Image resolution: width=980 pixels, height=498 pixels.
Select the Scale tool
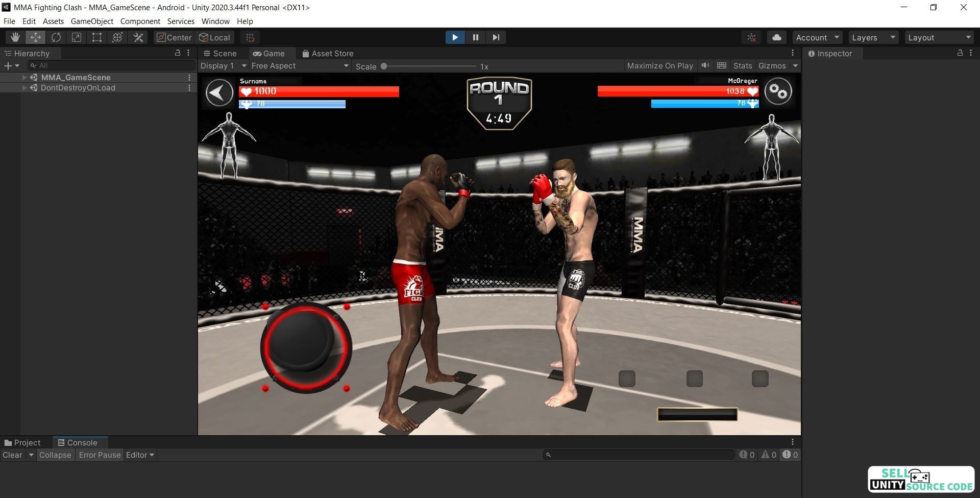coord(76,37)
